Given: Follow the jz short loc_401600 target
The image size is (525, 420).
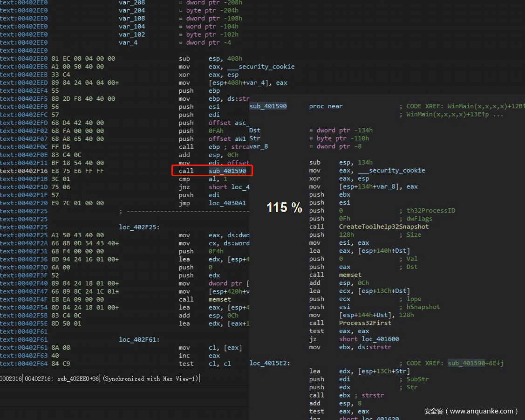Looking at the screenshot, I should (x=376, y=339).
